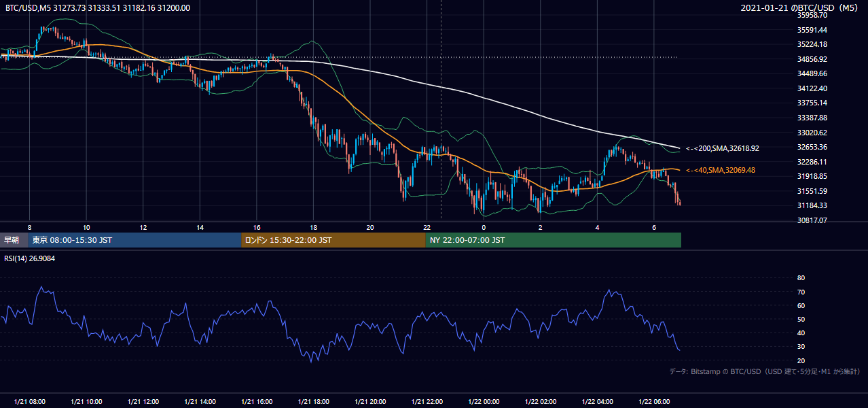Click price axis value 30817.07

coord(812,220)
